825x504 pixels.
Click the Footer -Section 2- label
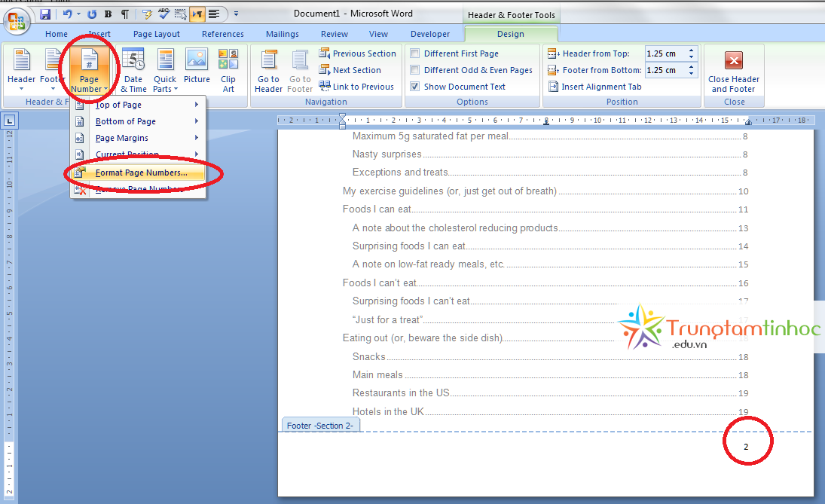click(x=320, y=426)
